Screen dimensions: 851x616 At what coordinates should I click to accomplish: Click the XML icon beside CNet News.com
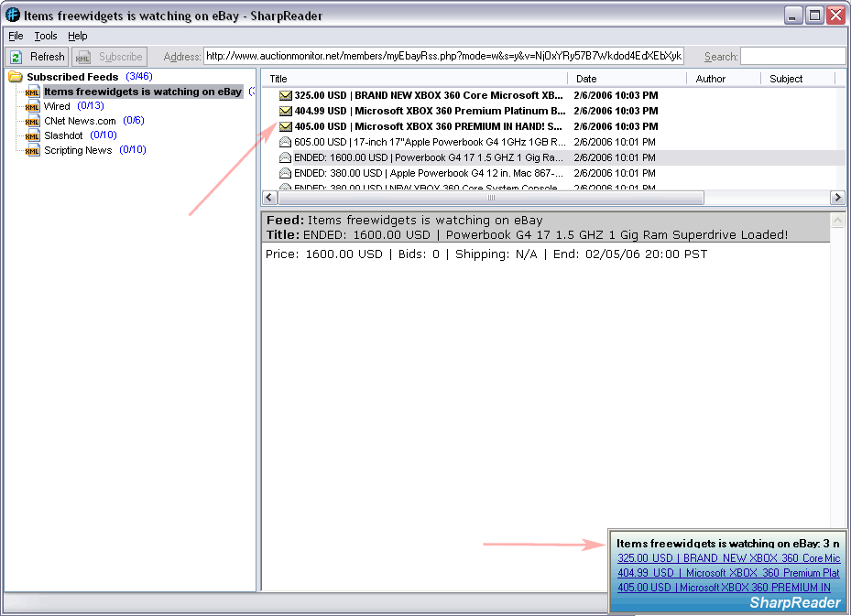pos(33,121)
